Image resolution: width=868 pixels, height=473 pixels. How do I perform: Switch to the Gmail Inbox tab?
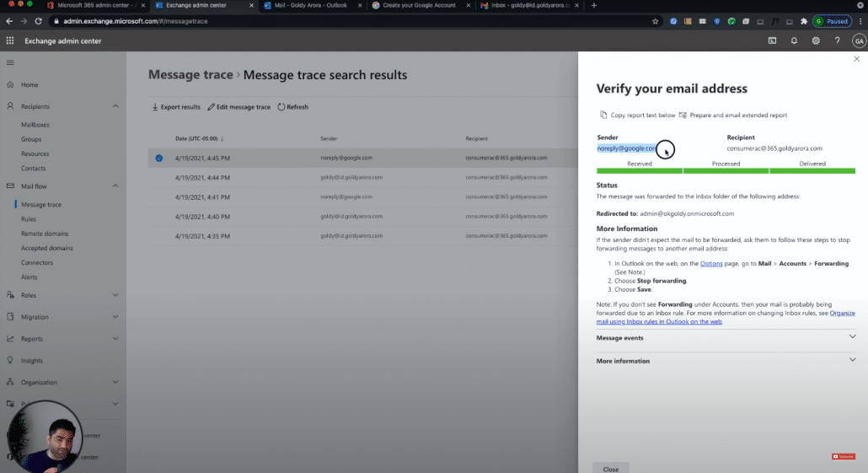[530, 6]
